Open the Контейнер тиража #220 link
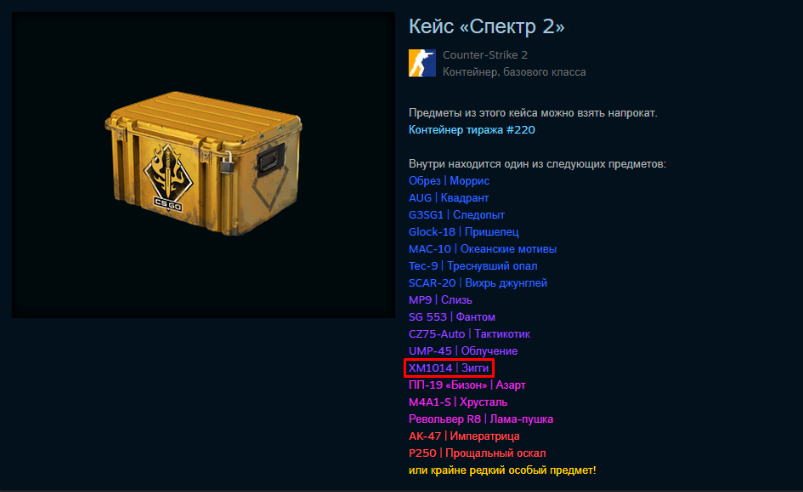803x492 pixels. (472, 130)
